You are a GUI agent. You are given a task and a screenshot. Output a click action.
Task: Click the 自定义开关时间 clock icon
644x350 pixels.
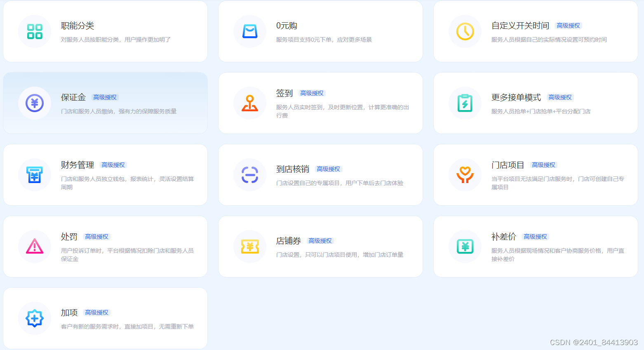(465, 31)
